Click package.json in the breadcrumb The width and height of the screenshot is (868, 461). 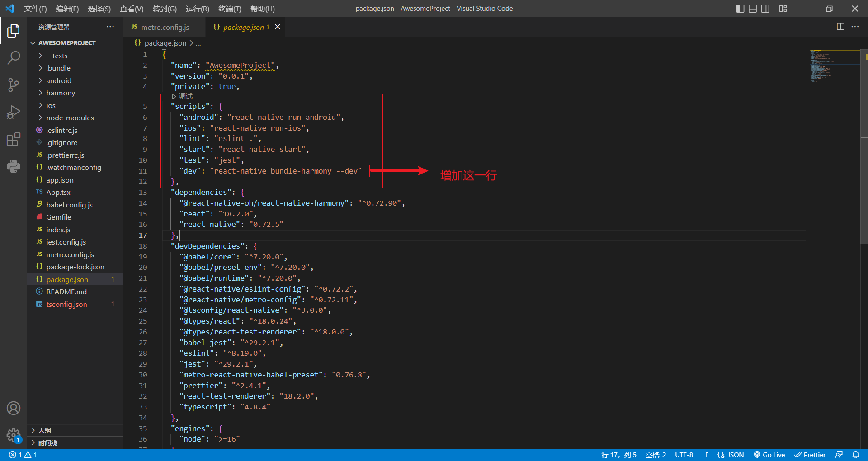pyautogui.click(x=165, y=43)
